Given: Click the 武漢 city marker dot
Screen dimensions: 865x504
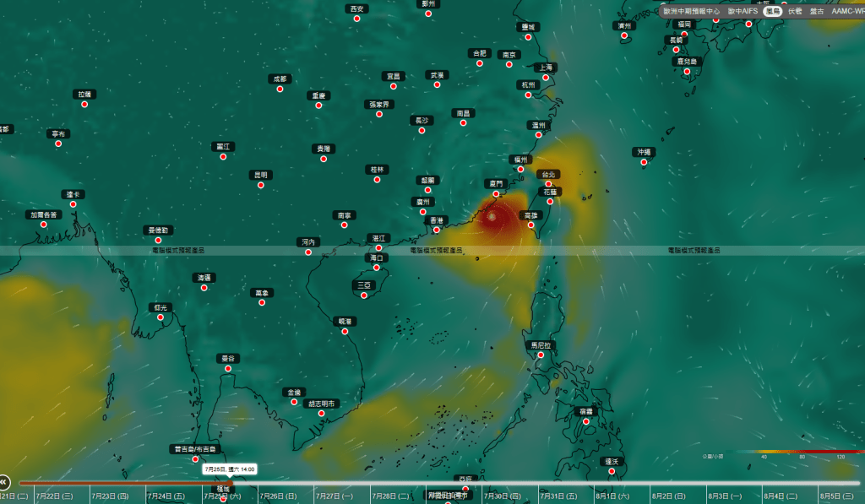Looking at the screenshot, I should (437, 85).
